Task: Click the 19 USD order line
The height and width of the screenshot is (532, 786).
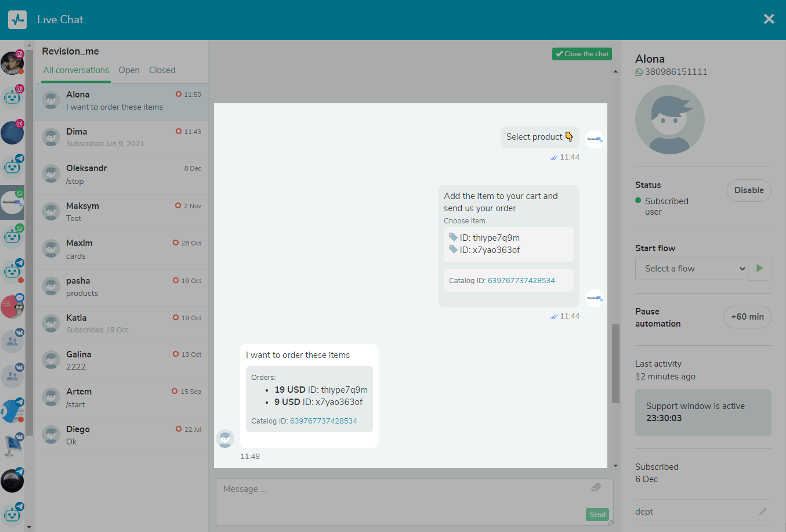Action: tap(321, 390)
